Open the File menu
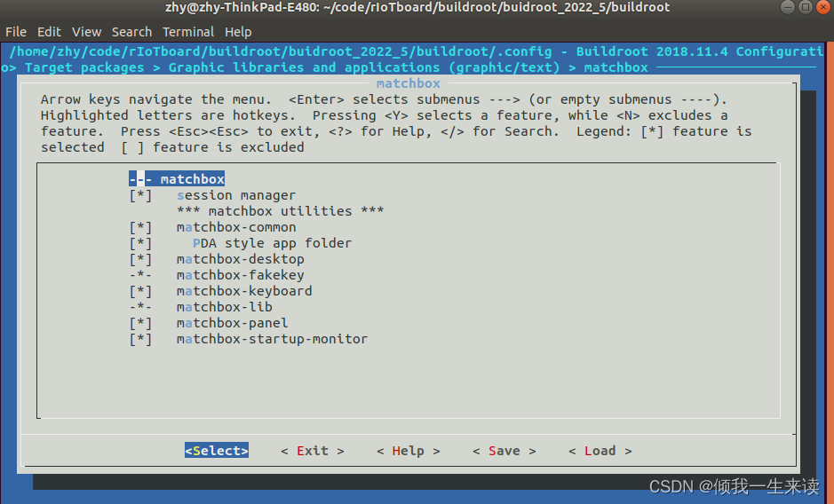This screenshot has width=834, height=504. point(16,32)
